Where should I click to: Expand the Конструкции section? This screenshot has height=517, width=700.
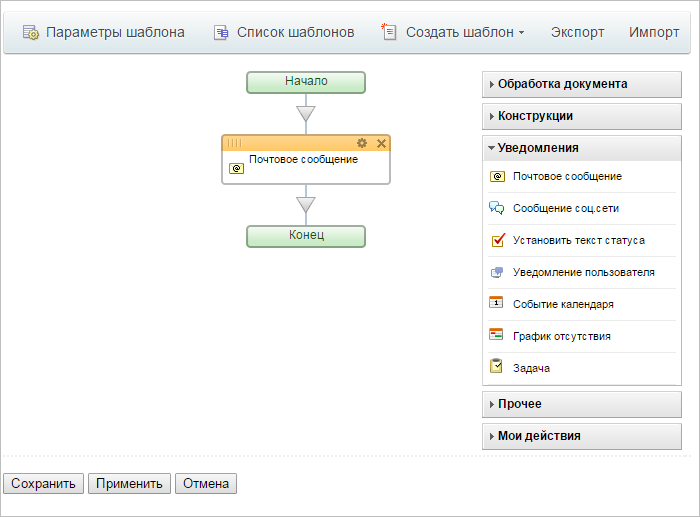click(581, 116)
